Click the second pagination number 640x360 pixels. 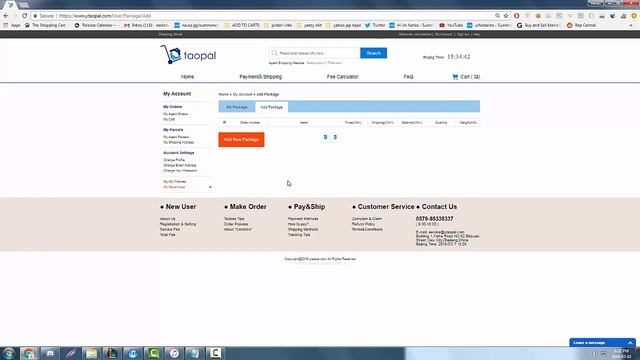tap(335, 137)
